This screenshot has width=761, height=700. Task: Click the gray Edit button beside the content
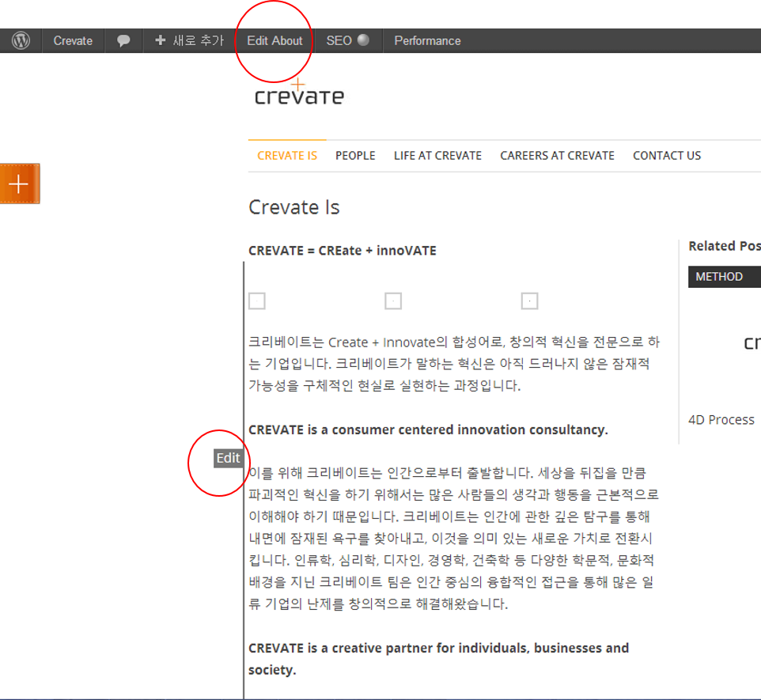pyautogui.click(x=228, y=458)
